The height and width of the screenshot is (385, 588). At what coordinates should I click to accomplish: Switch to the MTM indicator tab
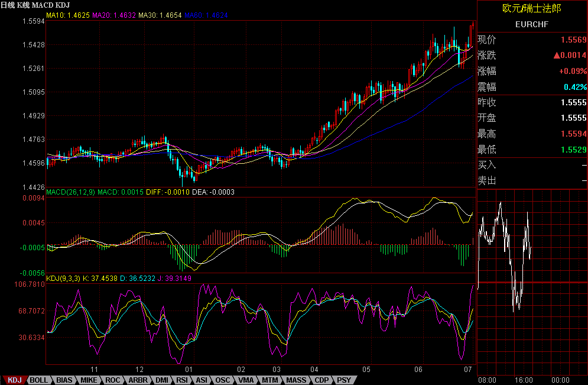tap(270, 380)
